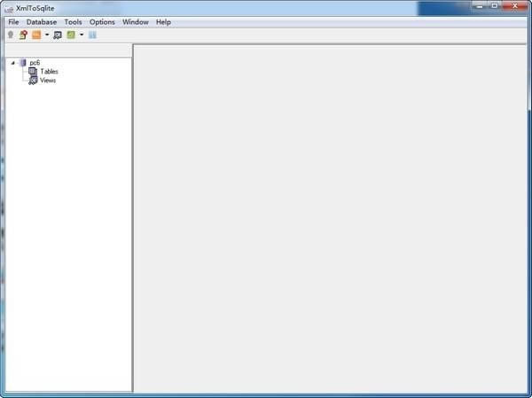
Task: Open the dropdown arrow beside the orange icon
Action: pos(47,35)
